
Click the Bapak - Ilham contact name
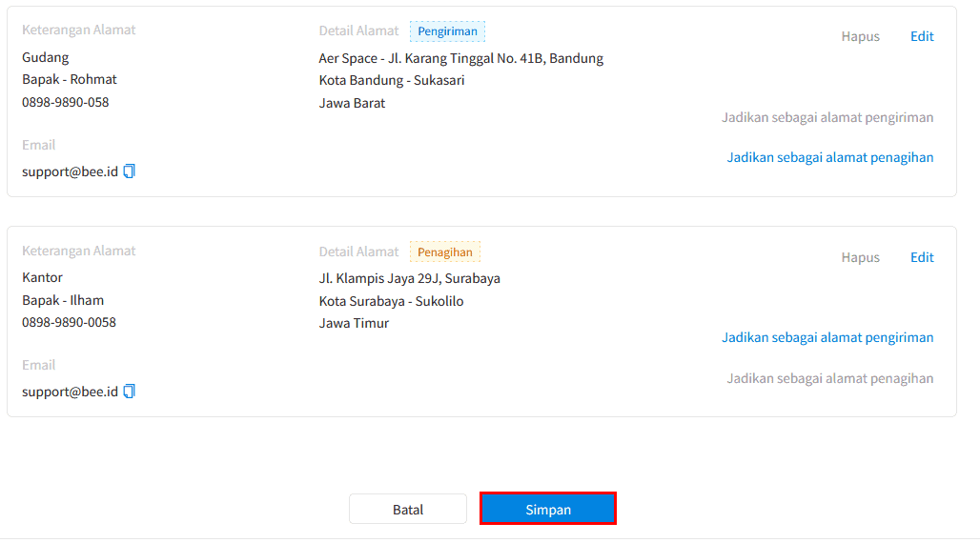(63, 300)
